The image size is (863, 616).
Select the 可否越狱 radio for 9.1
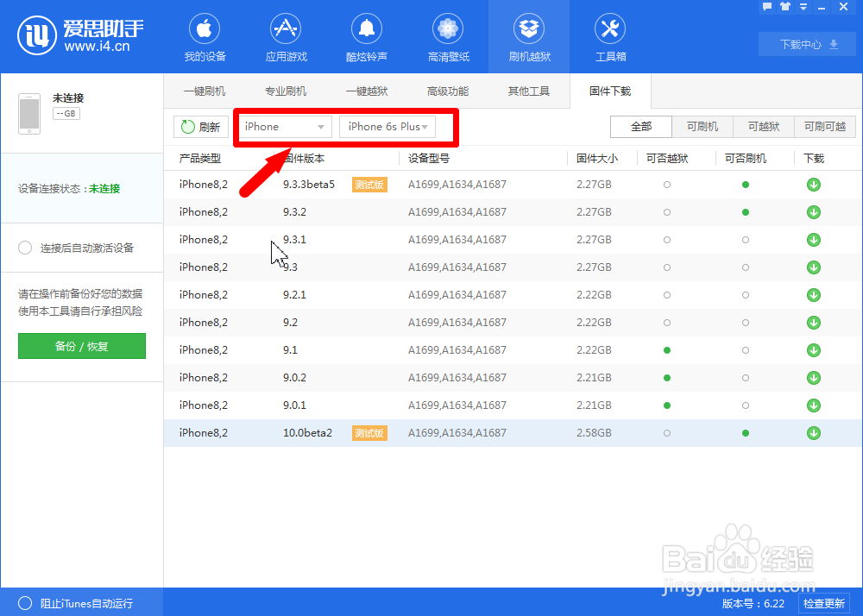tap(666, 350)
